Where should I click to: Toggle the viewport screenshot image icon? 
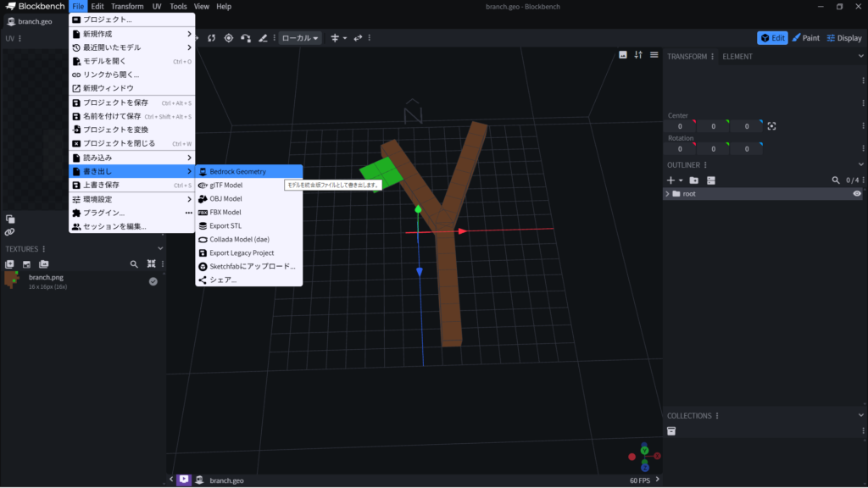click(x=623, y=55)
